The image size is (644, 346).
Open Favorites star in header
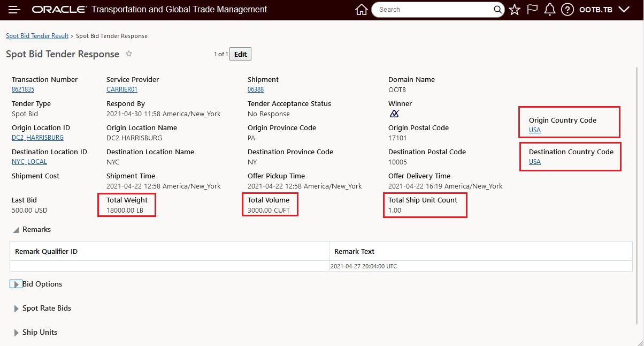tap(515, 10)
